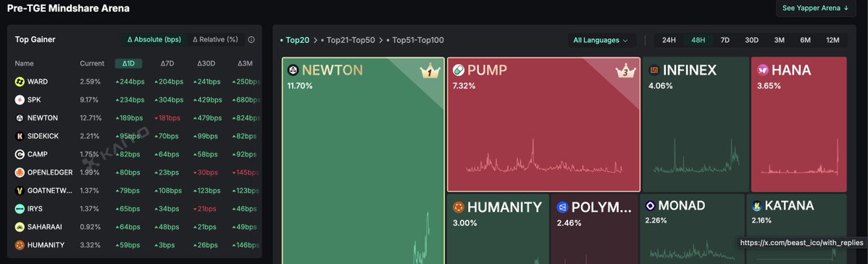Image resolution: width=868 pixels, height=264 pixels.
Task: Click the Current column header
Action: click(x=92, y=63)
